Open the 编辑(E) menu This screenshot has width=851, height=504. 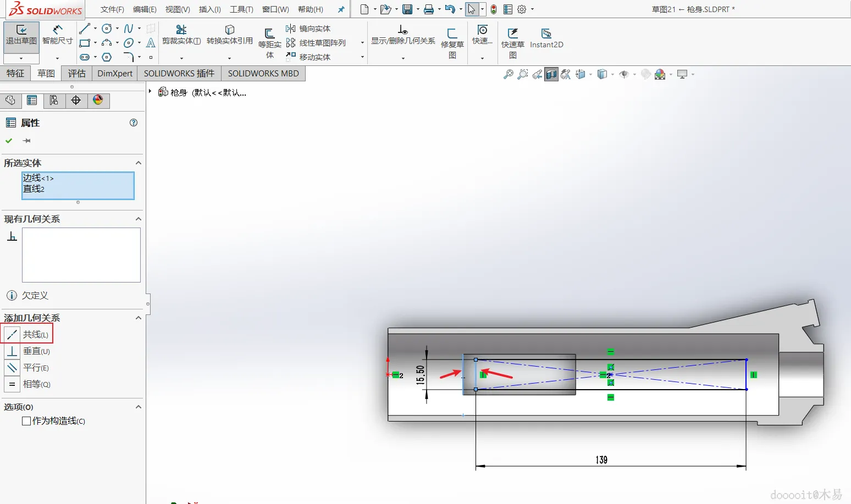tap(145, 9)
